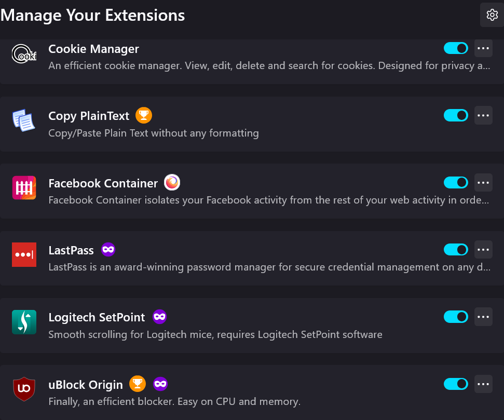
Task: Click Copy PlainText's orange recommended trophy badge
Action: click(144, 115)
